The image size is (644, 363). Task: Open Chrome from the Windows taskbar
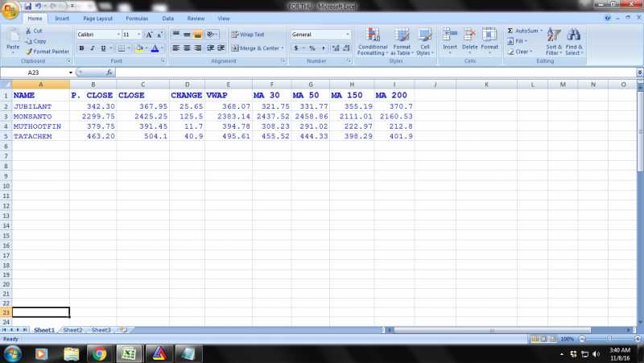click(x=99, y=353)
